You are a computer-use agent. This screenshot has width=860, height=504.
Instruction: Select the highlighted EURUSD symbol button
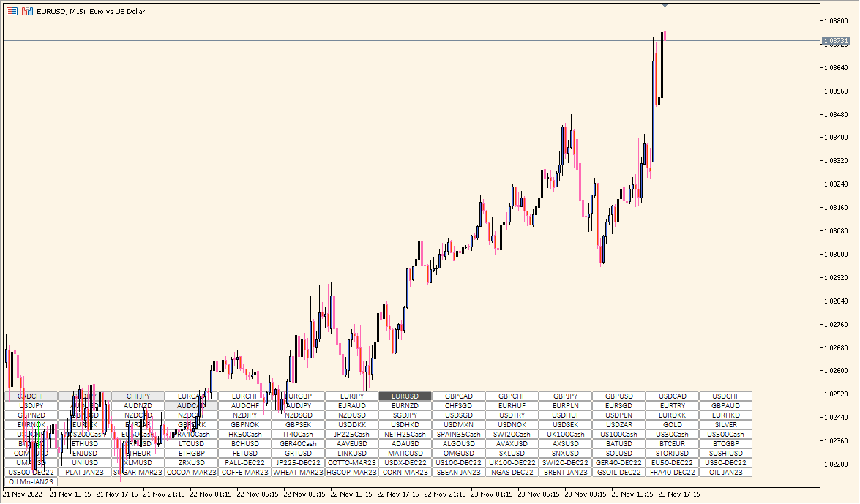pyautogui.click(x=405, y=396)
